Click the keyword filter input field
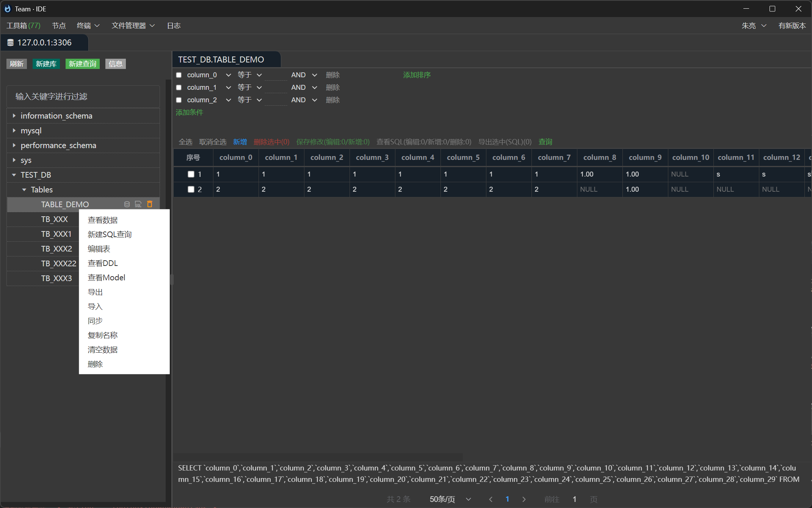 click(83, 96)
